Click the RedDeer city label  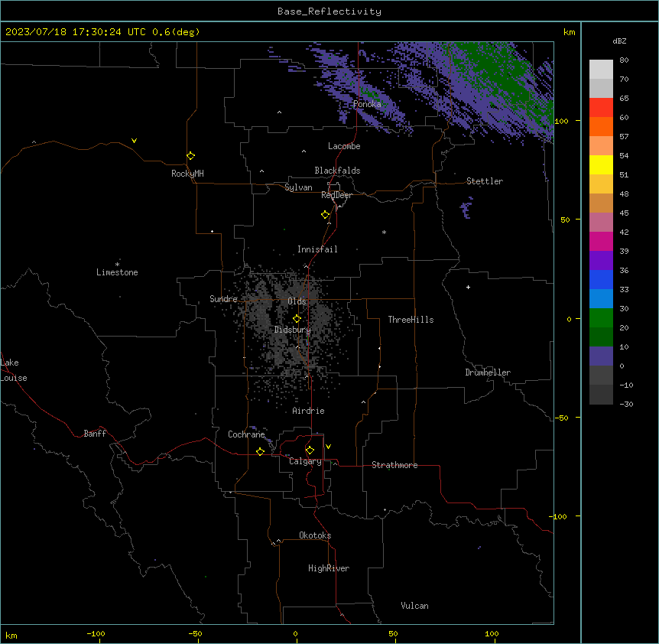[336, 195]
